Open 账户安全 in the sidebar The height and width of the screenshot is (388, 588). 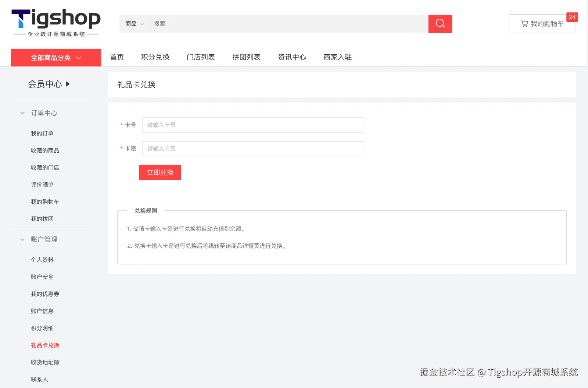[42, 277]
